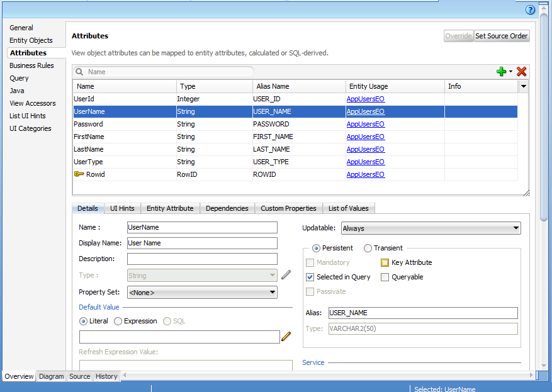The width and height of the screenshot is (552, 392).
Task: Tick the Queryable checkbox
Action: (385, 277)
